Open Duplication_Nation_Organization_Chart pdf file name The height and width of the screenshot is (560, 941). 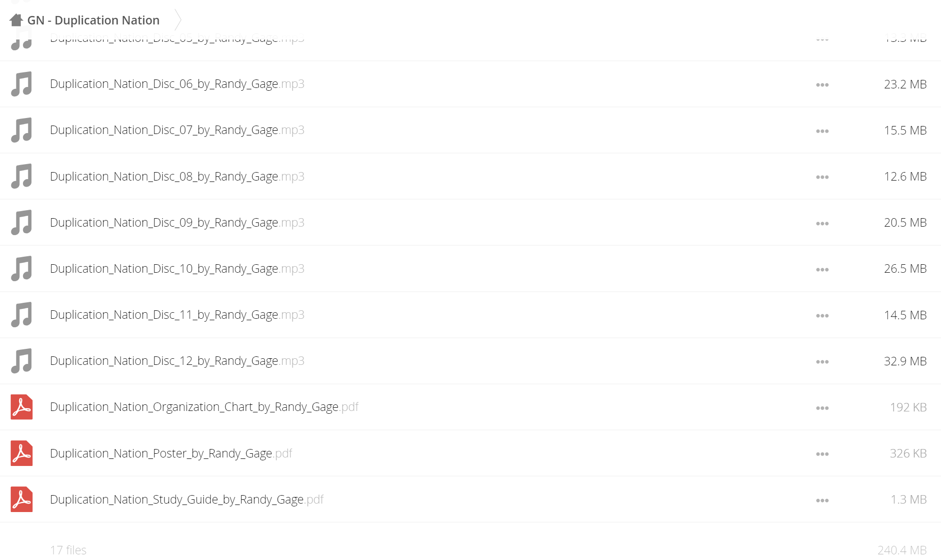pos(204,407)
